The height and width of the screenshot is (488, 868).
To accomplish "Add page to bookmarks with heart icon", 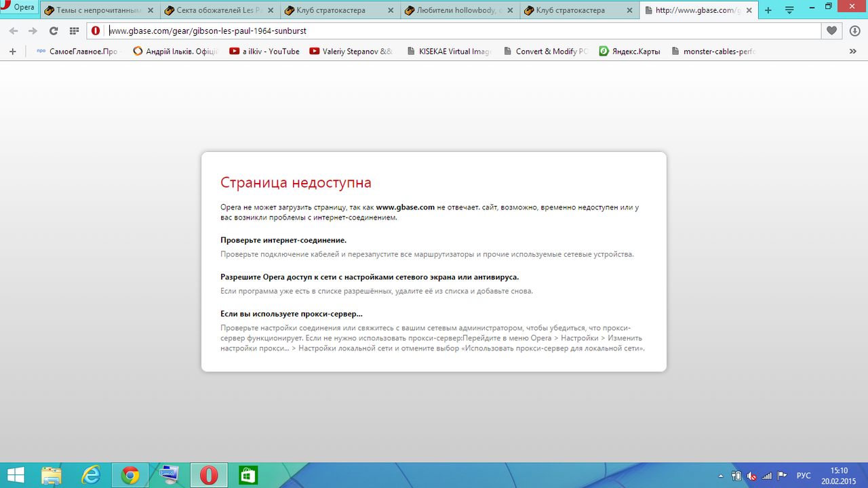I will point(832,30).
